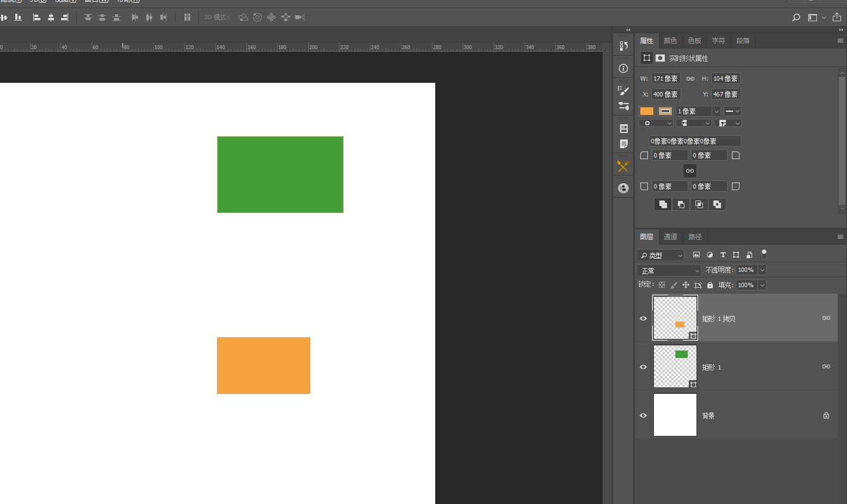
Task: Toggle adjustment layer filter
Action: pyautogui.click(x=710, y=254)
